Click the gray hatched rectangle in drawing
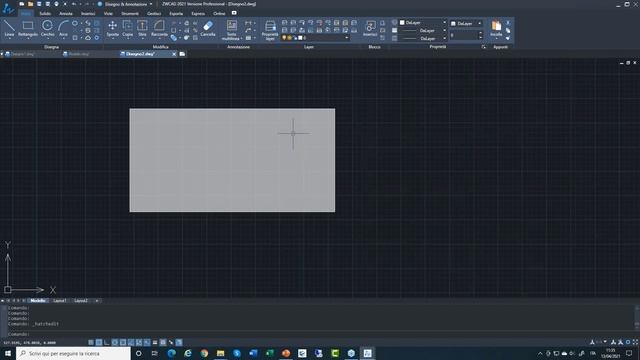This screenshot has height=360, width=640. point(232,160)
